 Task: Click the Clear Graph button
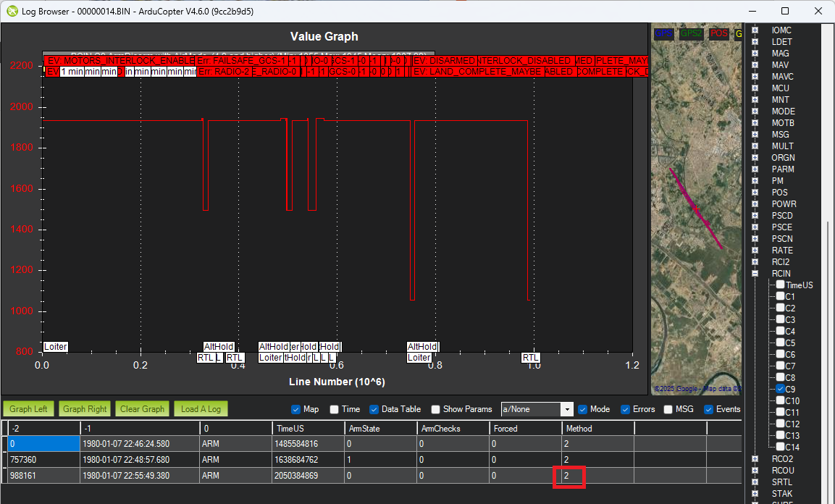tap(142, 408)
